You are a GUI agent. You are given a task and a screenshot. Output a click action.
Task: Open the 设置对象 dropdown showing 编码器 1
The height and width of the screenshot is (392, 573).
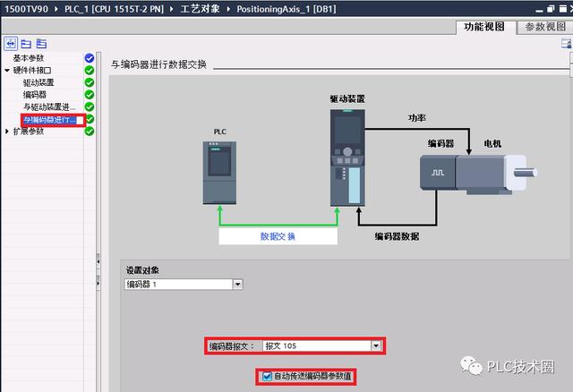coord(237,284)
